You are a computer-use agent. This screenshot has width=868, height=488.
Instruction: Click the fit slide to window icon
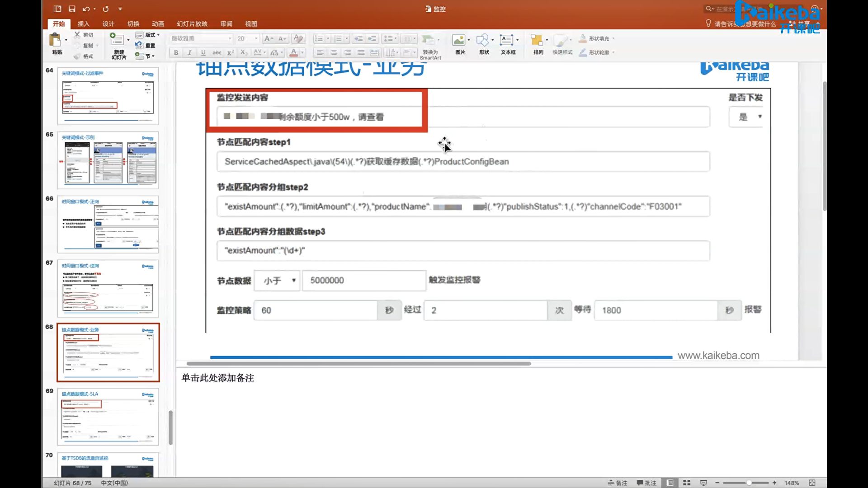click(x=812, y=483)
